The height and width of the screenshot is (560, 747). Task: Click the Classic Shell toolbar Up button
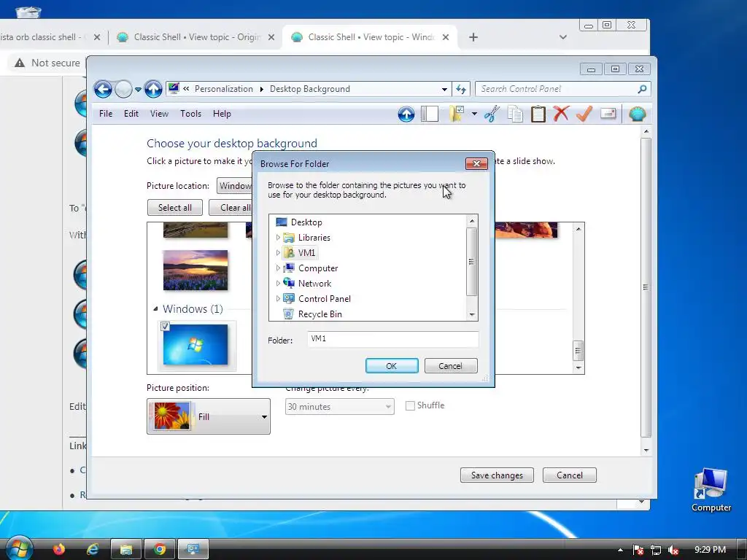coord(406,114)
